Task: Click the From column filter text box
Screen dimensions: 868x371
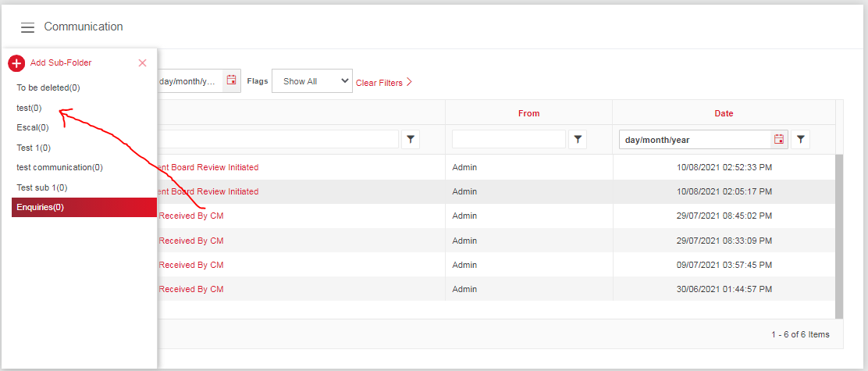Action: pos(508,140)
